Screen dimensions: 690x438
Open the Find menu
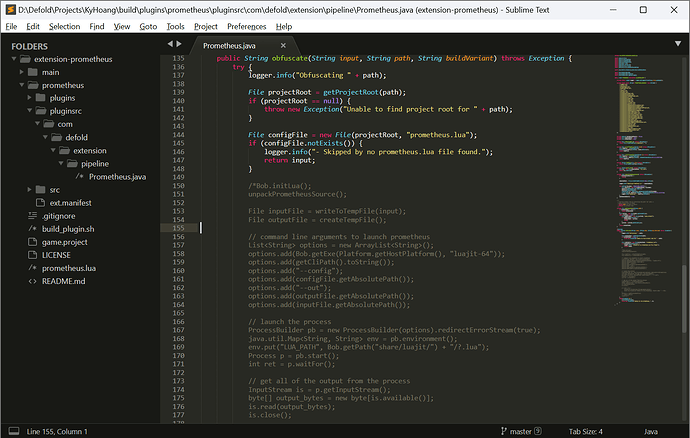[x=97, y=26]
